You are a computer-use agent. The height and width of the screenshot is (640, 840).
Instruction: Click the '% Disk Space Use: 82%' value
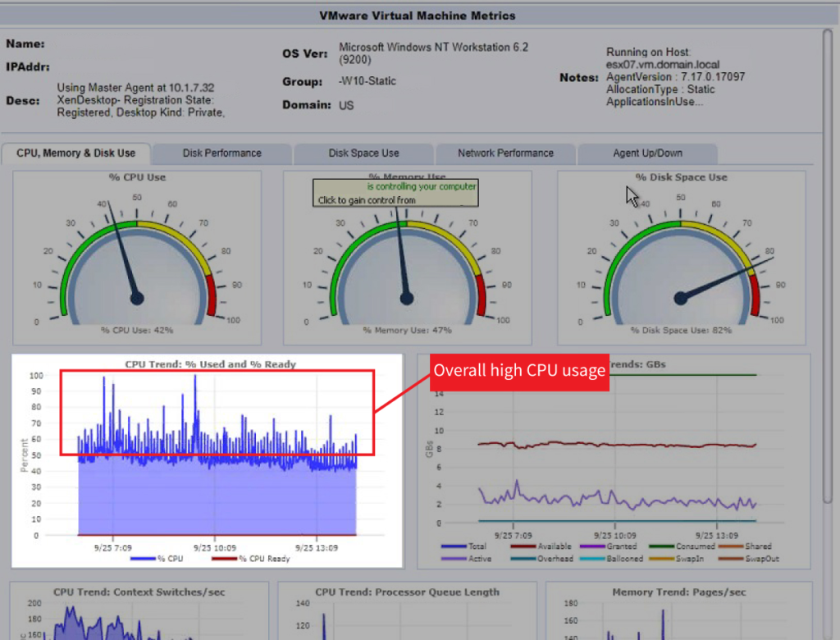[x=681, y=330]
